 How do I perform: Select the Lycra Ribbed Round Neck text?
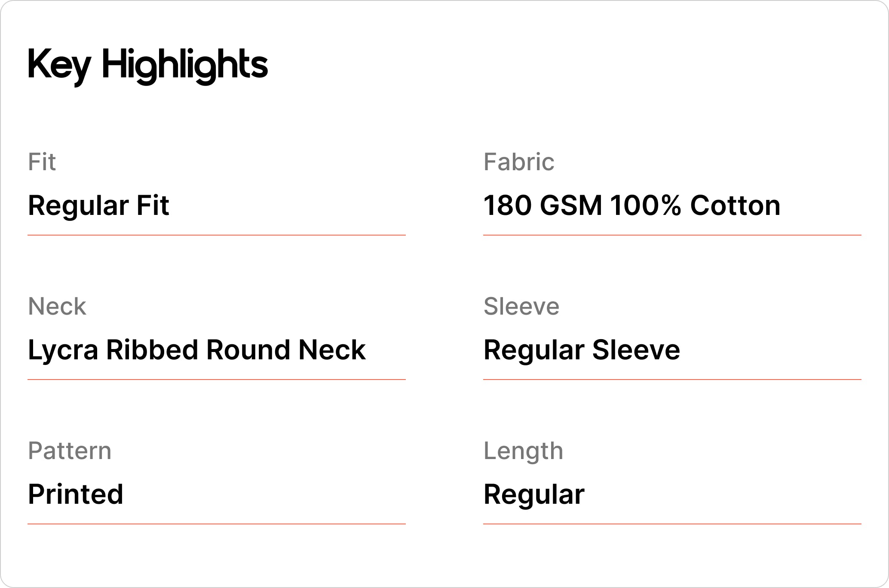click(196, 349)
